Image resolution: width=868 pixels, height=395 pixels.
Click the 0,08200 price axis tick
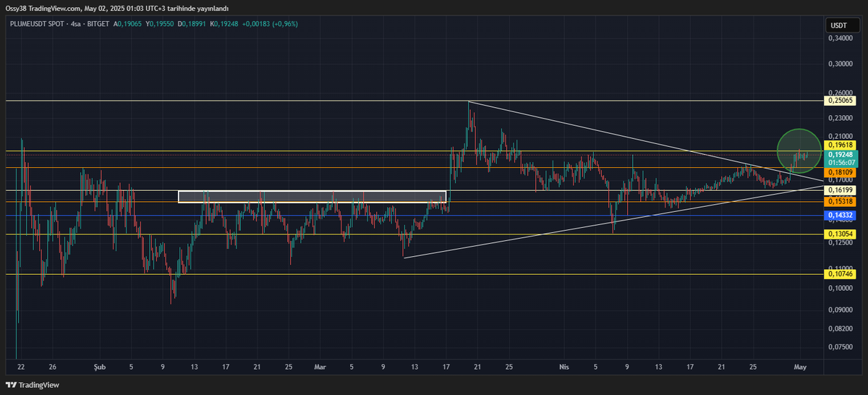841,328
